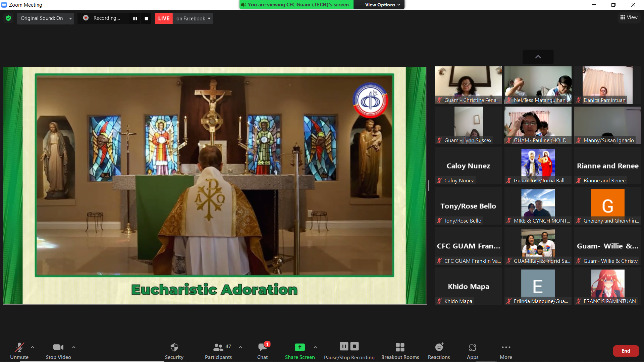Open View Options menu

382,5
